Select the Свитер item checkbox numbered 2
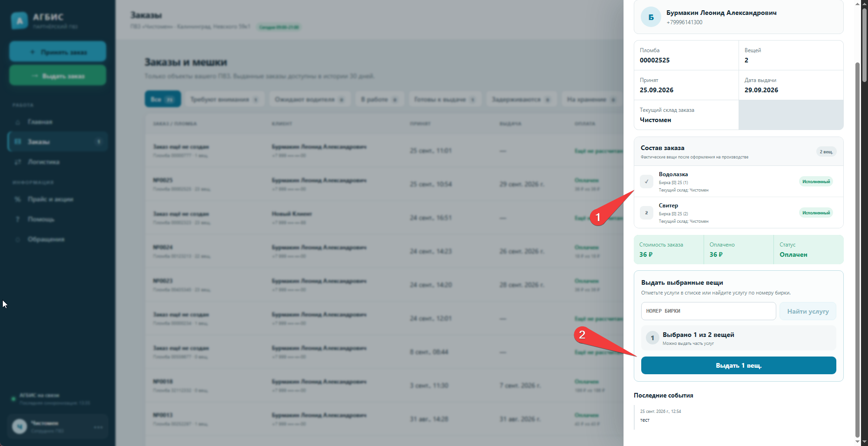 click(x=646, y=213)
